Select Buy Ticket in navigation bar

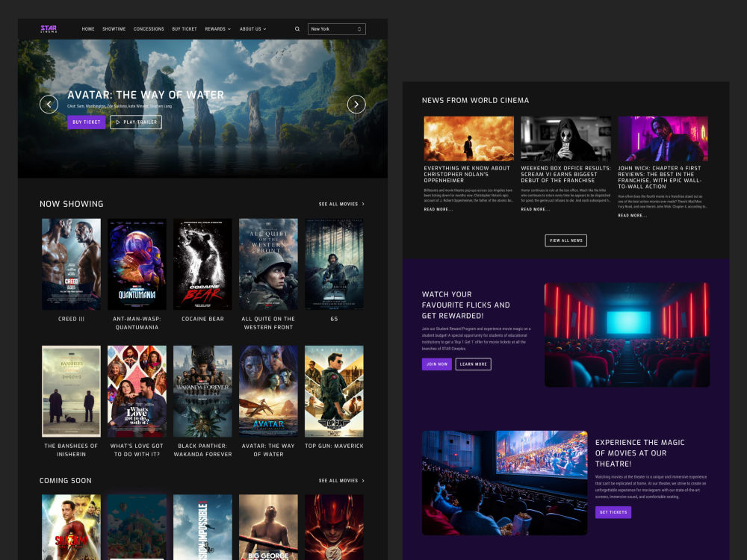click(x=185, y=29)
